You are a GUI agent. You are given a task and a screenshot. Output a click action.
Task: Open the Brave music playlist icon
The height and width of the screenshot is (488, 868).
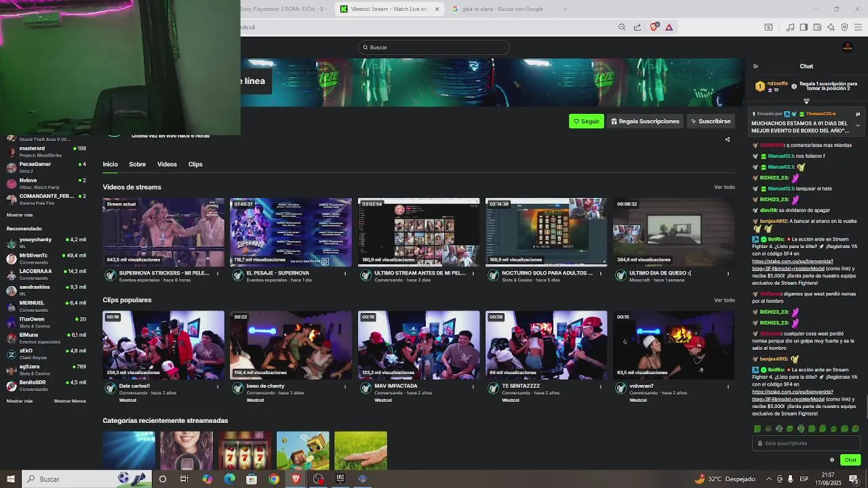point(790,27)
